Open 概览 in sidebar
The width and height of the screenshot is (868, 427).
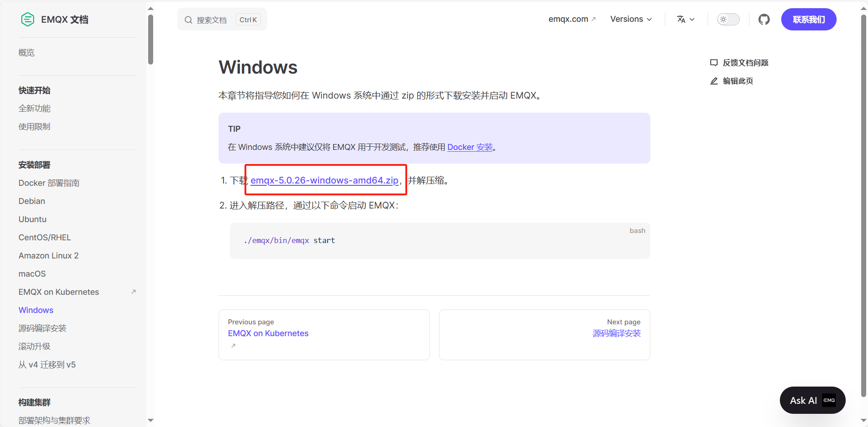tap(26, 53)
